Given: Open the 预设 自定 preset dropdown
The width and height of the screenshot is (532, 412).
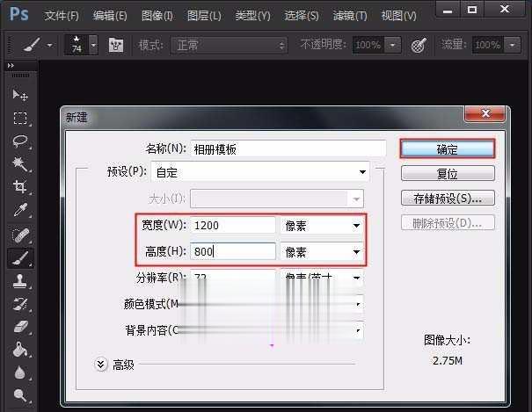Looking at the screenshot, I should pos(260,172).
